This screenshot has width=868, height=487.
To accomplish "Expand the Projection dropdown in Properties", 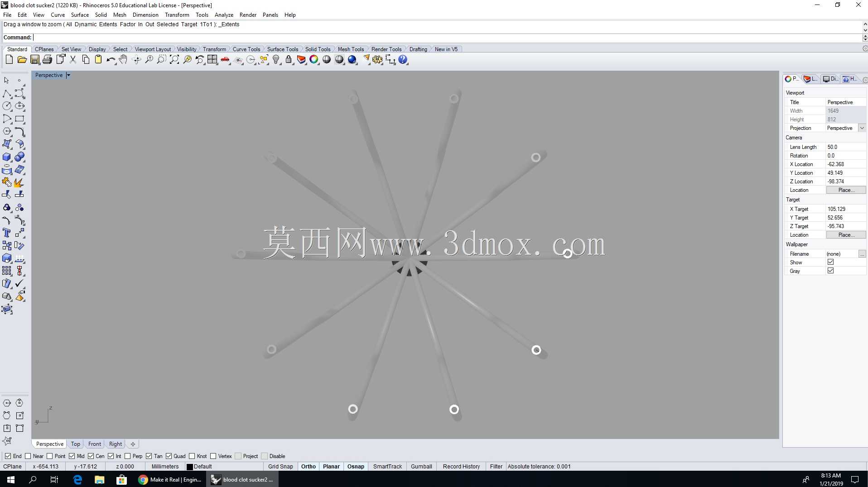I will pyautogui.click(x=862, y=128).
